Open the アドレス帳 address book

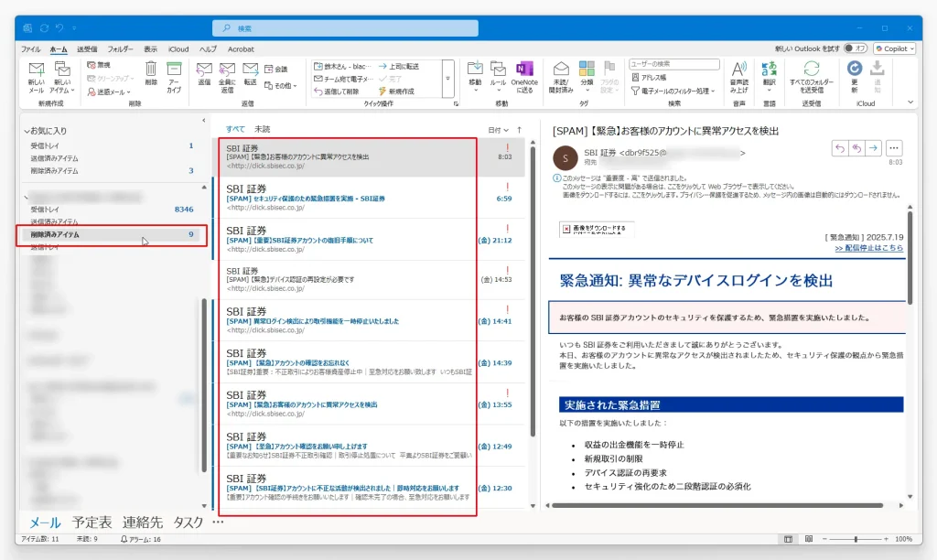649,78
